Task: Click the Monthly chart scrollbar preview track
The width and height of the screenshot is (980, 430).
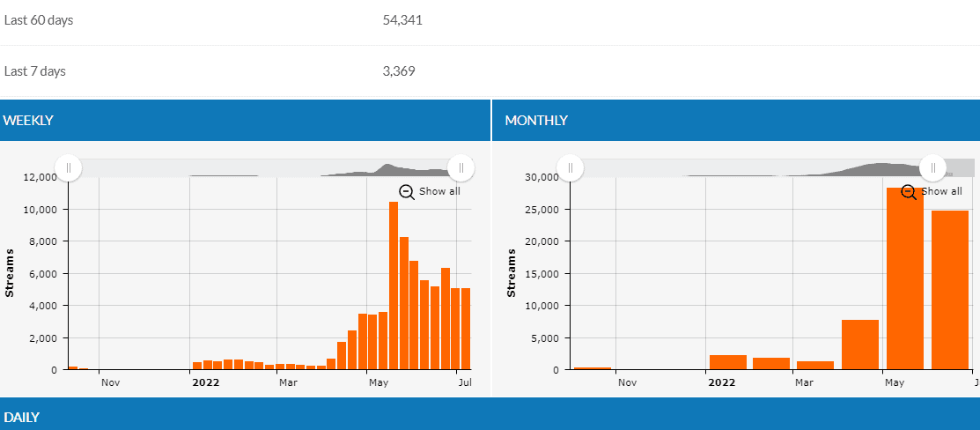Action: [748, 167]
